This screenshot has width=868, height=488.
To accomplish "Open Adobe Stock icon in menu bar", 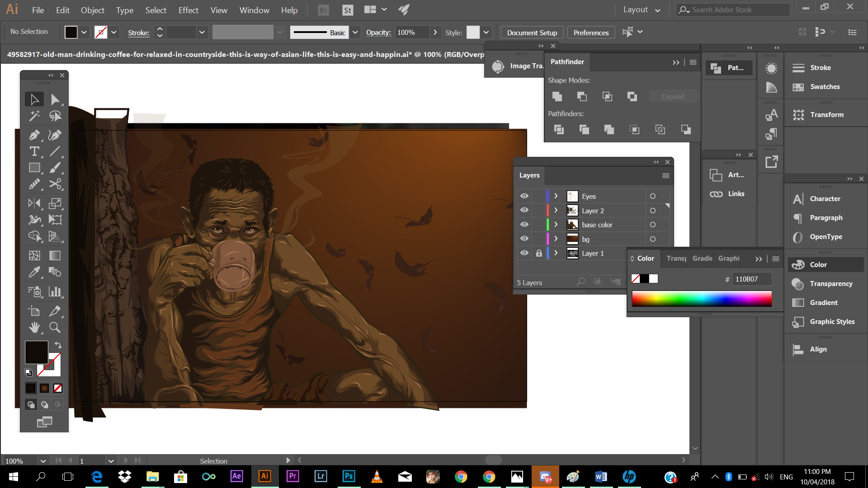I will pyautogui.click(x=347, y=10).
